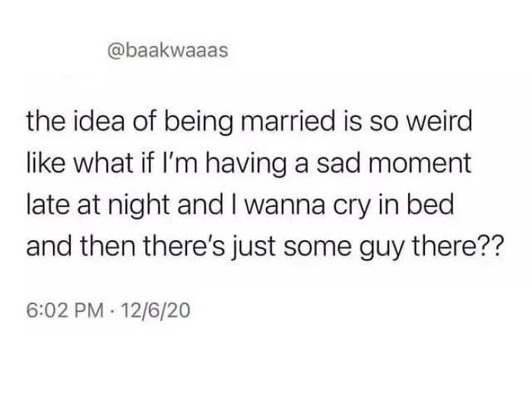The height and width of the screenshot is (393, 532).
Task: Select the line 'and then there's just some guy there??'
Action: tap(263, 247)
